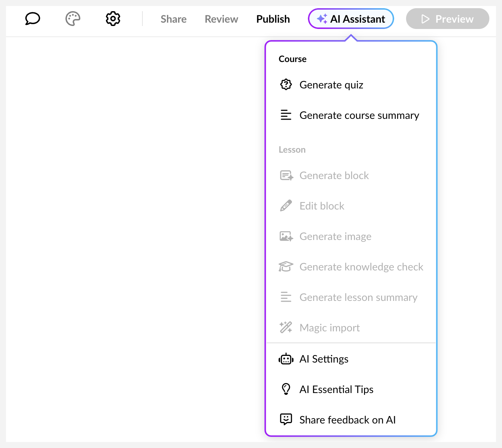Click the AI Settings robot icon
This screenshot has height=448, width=502.
click(286, 358)
